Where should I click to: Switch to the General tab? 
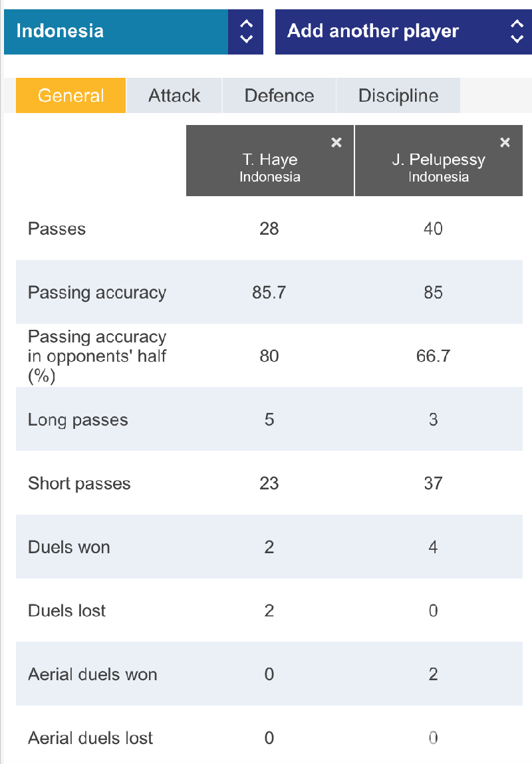(x=70, y=96)
